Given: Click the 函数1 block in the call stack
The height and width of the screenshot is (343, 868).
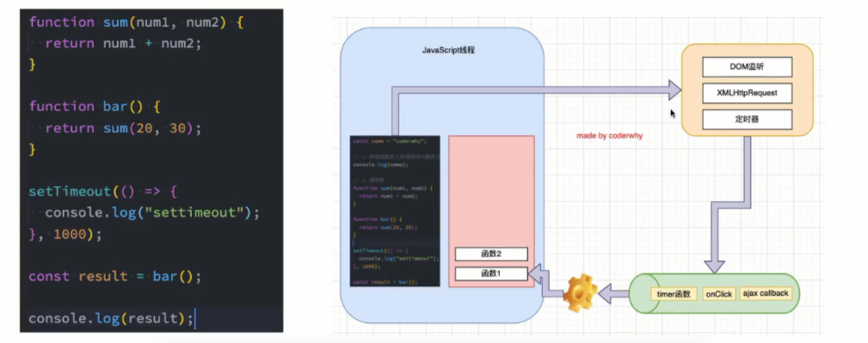Looking at the screenshot, I should pyautogui.click(x=491, y=273).
